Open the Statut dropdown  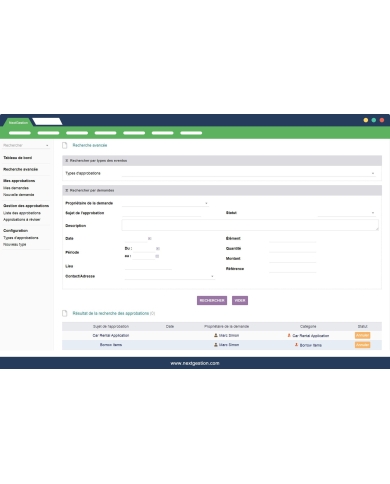coord(347,213)
